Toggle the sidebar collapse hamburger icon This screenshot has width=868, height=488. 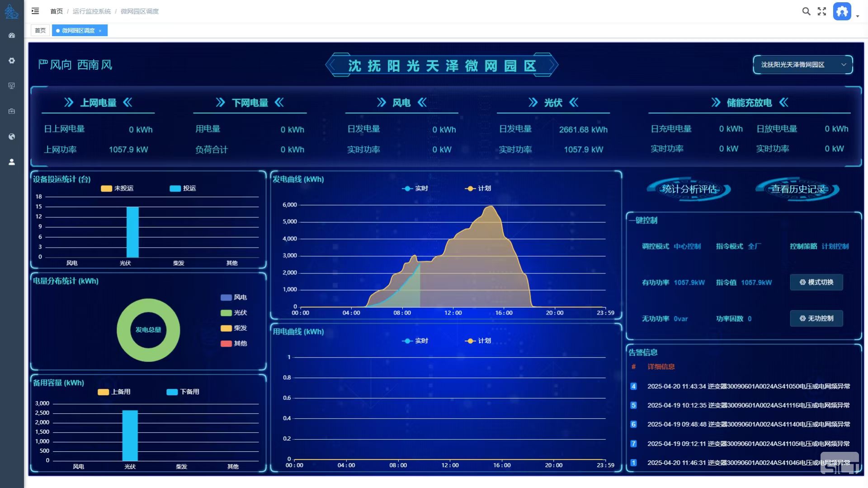pos(35,11)
